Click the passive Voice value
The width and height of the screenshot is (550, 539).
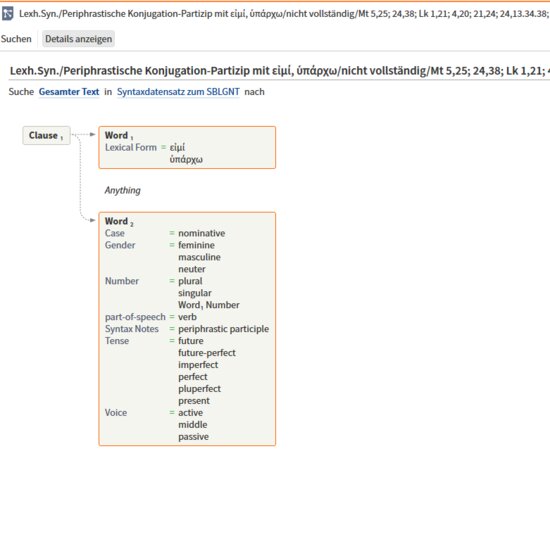pos(193,437)
